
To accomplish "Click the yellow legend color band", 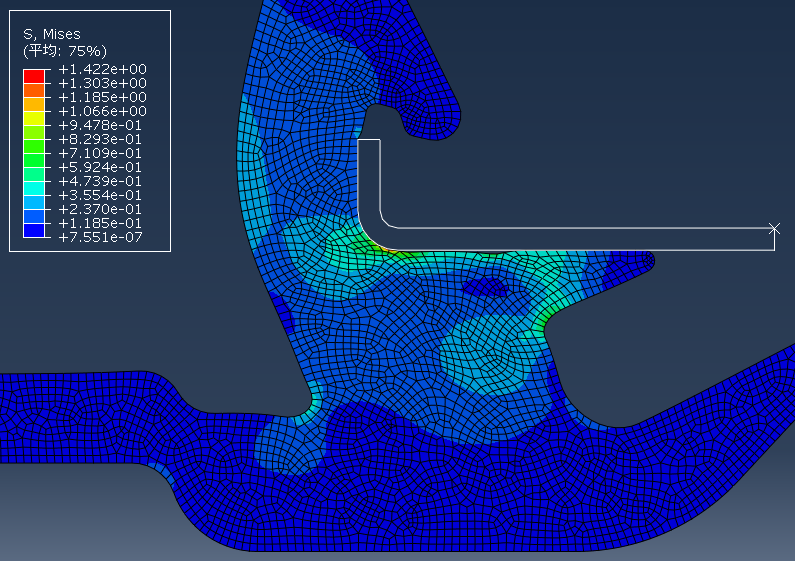I will (x=34, y=118).
